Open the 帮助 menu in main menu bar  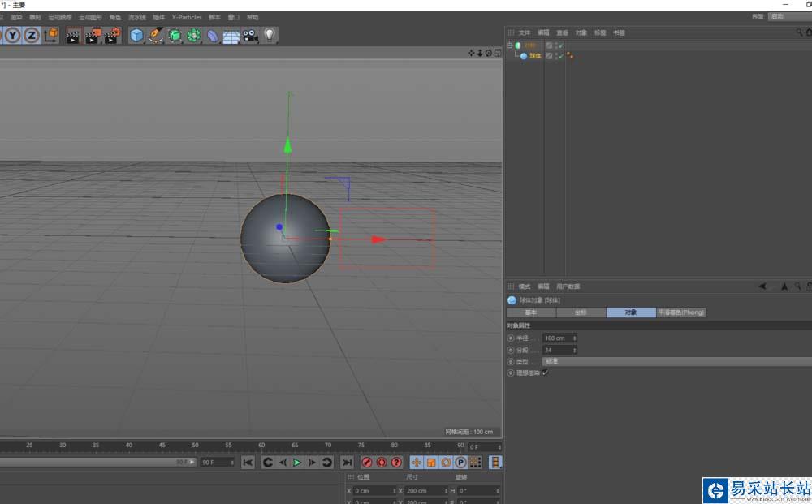(x=253, y=17)
